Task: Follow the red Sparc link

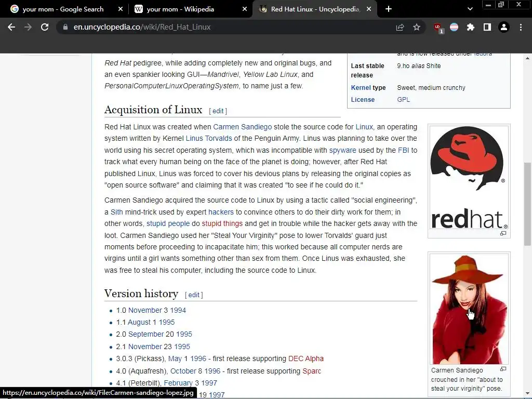Action: click(x=312, y=371)
